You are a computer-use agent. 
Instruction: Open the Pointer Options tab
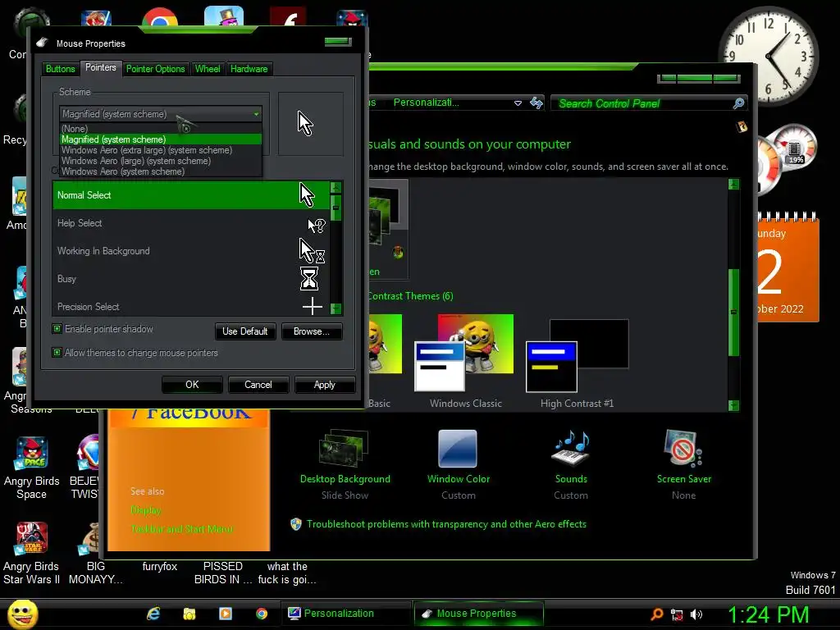point(155,69)
